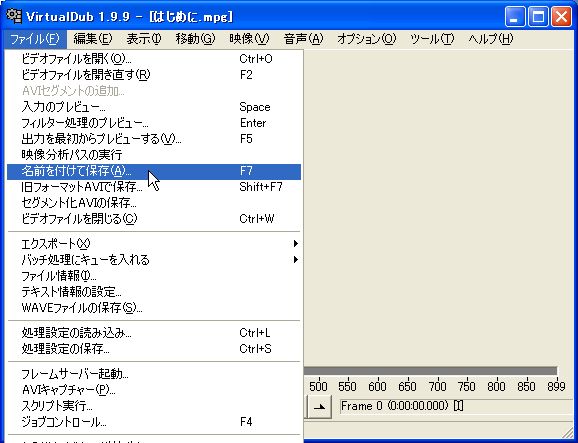Select テキスト情報の設定...
Image resolution: width=578 pixels, height=443 pixels.
(x=154, y=292)
